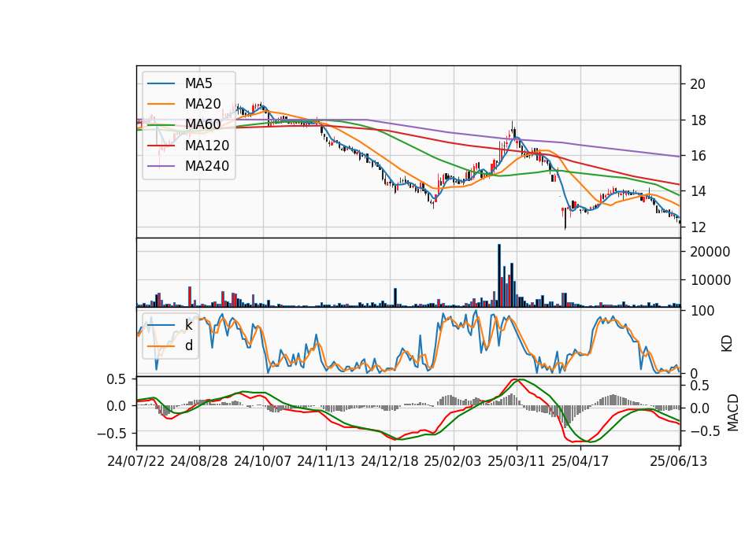Click the price axis value 12
The image size is (756, 543).
click(698, 227)
